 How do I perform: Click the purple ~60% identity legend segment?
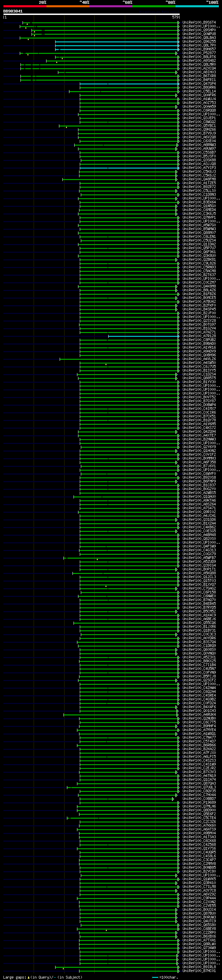click(x=111, y=6)
